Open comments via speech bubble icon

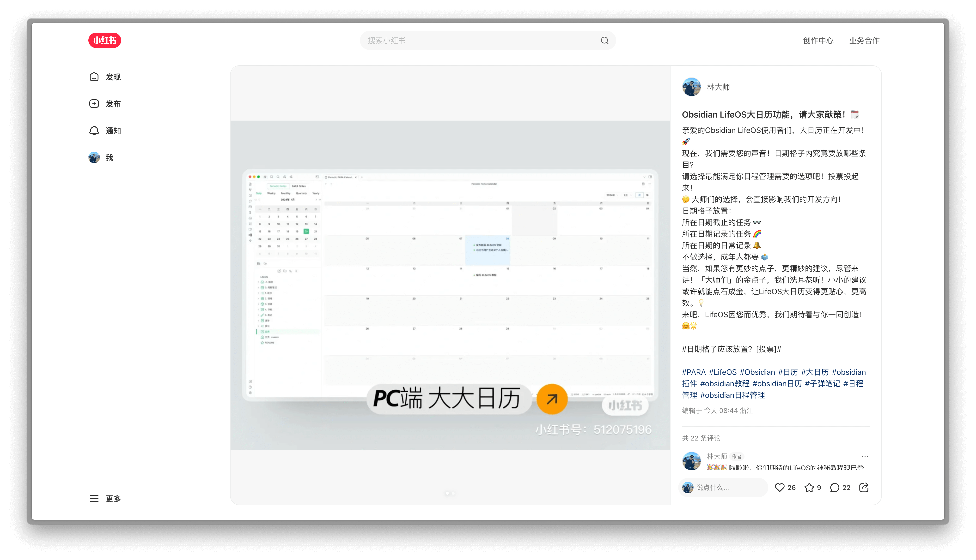(834, 487)
